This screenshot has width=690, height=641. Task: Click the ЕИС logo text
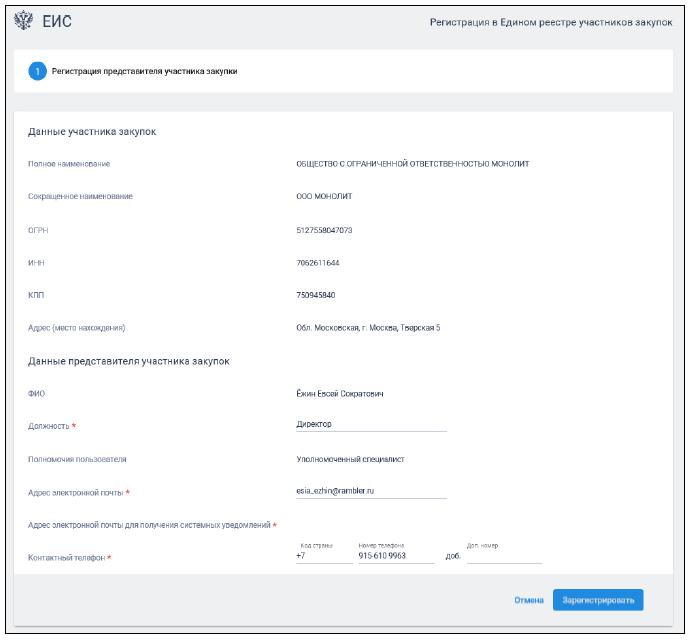click(x=56, y=22)
